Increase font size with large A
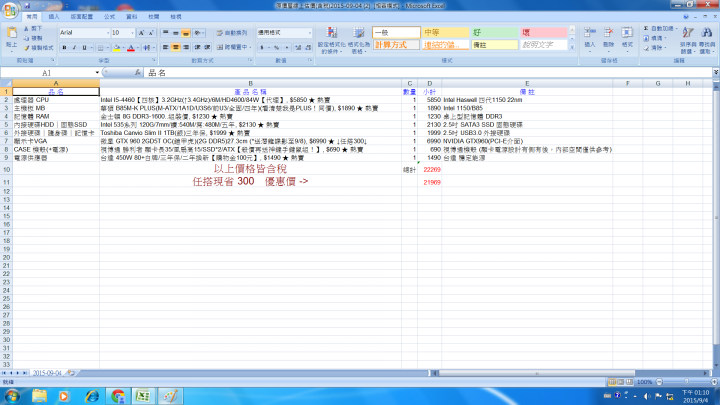 click(141, 33)
